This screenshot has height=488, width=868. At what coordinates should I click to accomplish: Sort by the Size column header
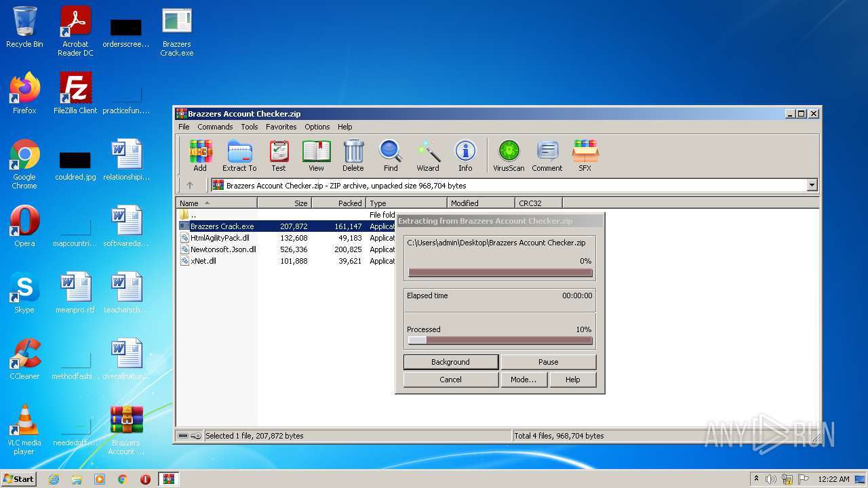[x=284, y=203]
